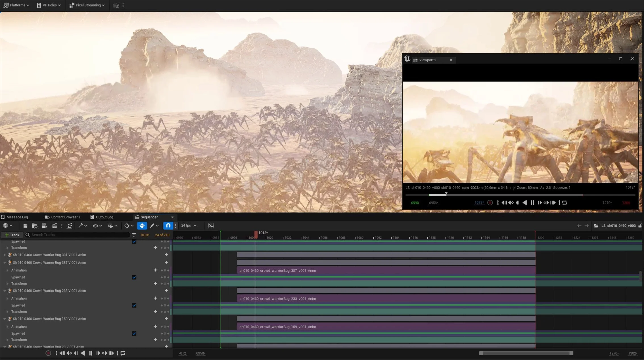Toggle loop playback in Viewport 2

(x=564, y=203)
